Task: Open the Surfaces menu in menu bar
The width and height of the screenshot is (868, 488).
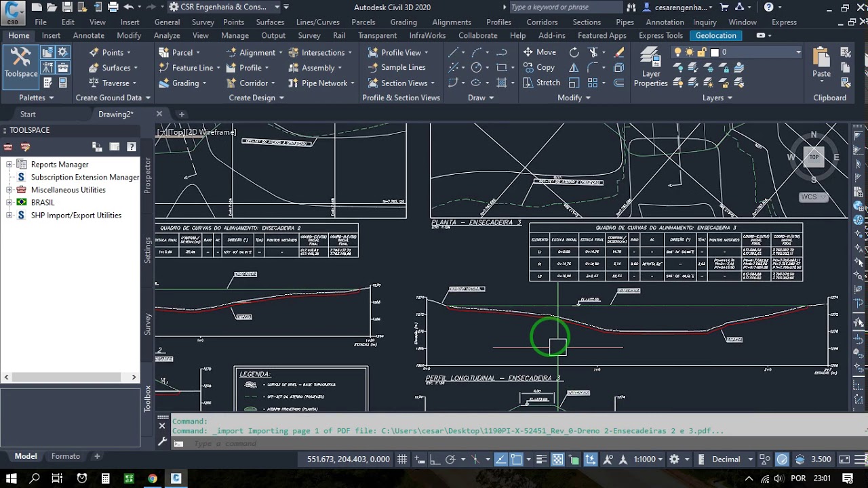Action: click(270, 22)
